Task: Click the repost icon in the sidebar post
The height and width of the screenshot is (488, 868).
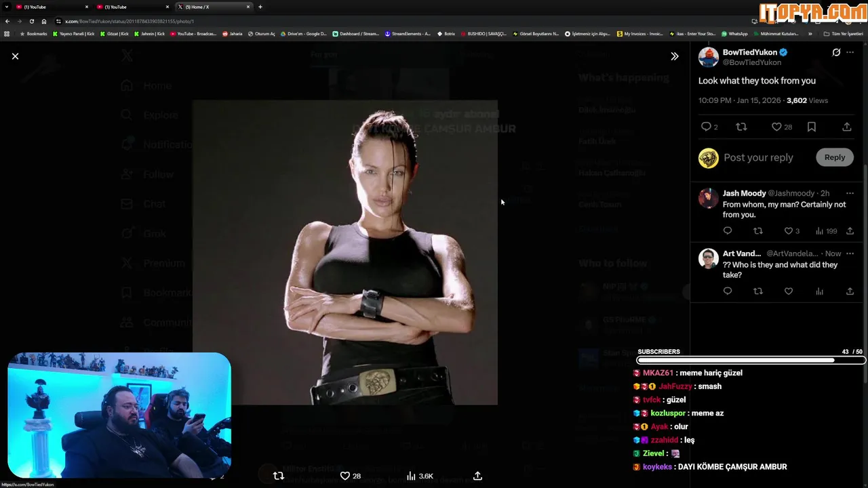Action: (741, 127)
